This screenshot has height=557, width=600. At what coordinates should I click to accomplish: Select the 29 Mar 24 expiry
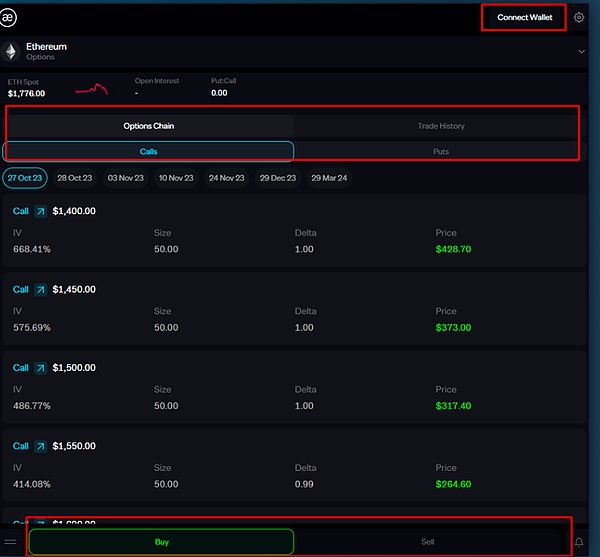[x=331, y=178]
